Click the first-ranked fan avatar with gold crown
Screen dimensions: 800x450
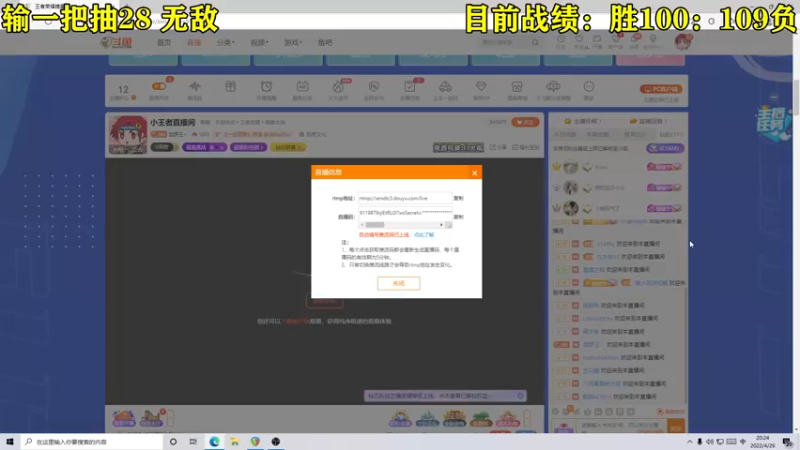(x=570, y=167)
